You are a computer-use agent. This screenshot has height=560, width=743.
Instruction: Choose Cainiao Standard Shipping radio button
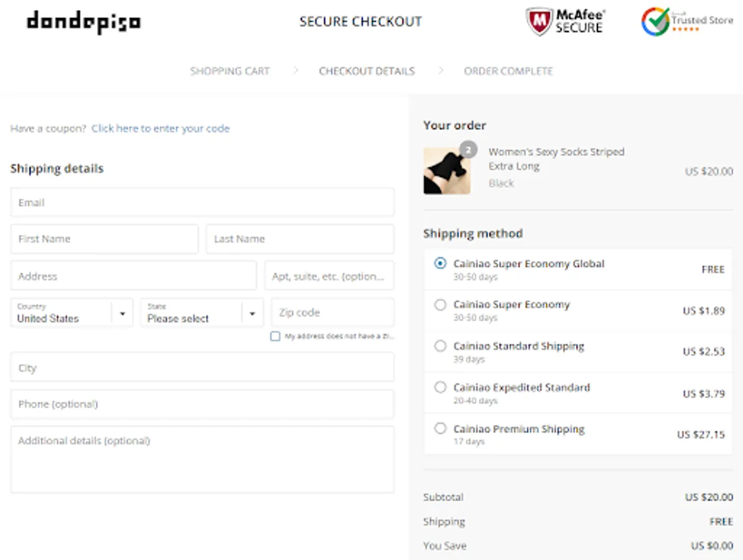click(441, 346)
